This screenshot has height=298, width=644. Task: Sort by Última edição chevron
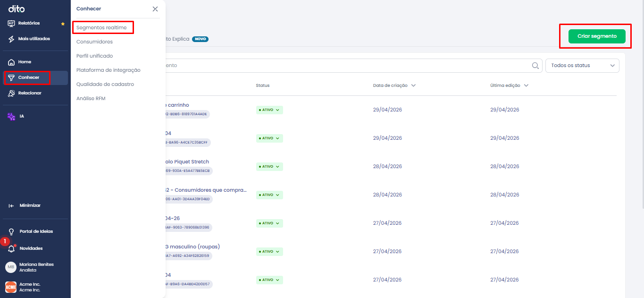[x=526, y=85]
